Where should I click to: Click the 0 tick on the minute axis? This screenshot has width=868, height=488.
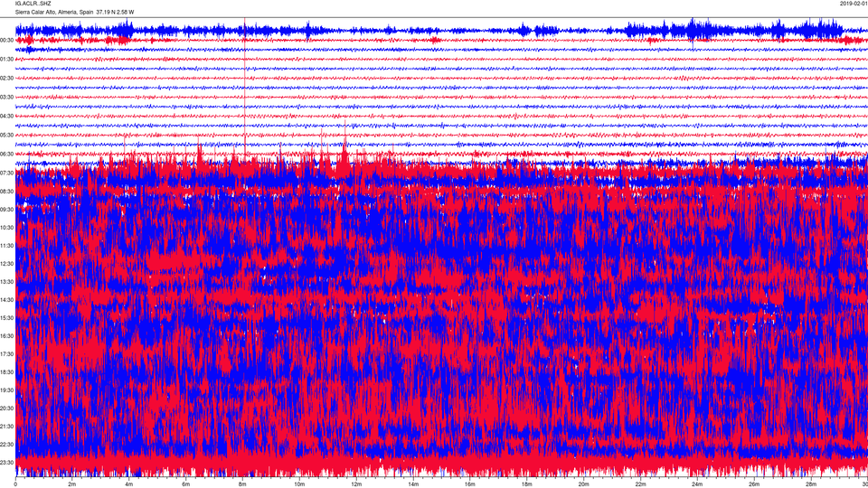point(15,484)
